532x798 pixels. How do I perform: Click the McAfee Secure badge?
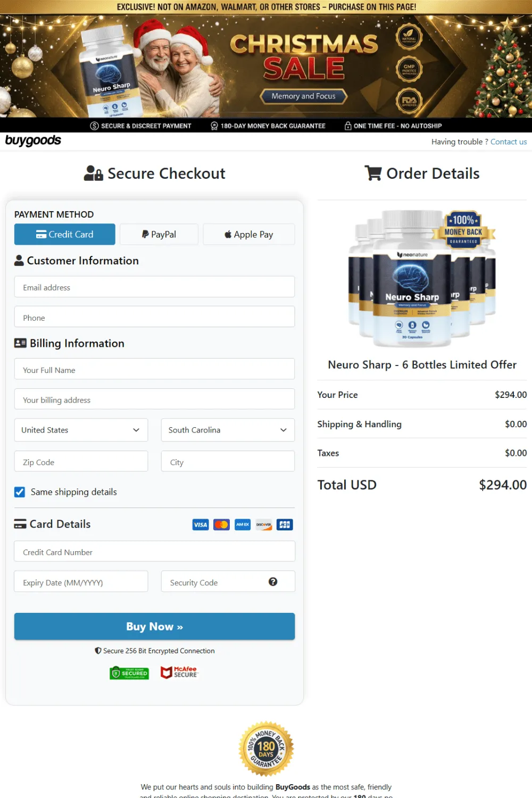pos(179,672)
